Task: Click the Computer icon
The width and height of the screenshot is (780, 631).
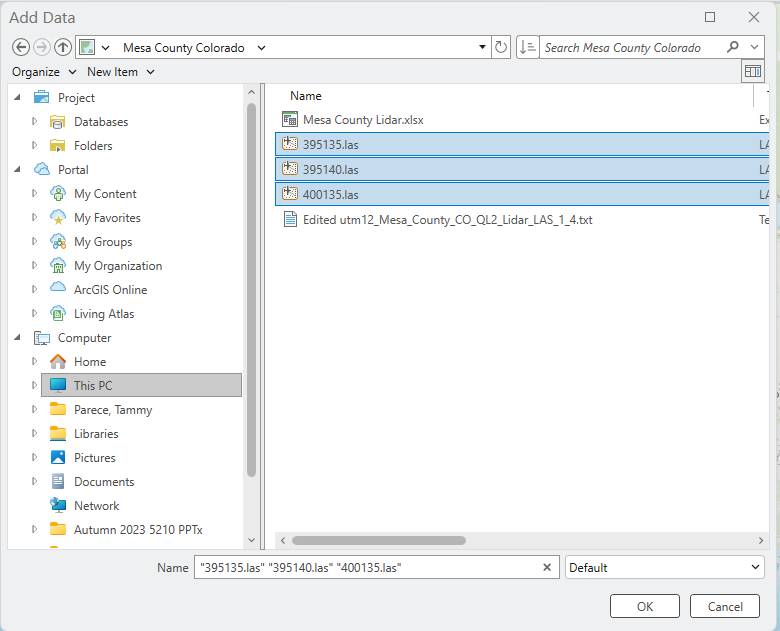Action: [42, 338]
